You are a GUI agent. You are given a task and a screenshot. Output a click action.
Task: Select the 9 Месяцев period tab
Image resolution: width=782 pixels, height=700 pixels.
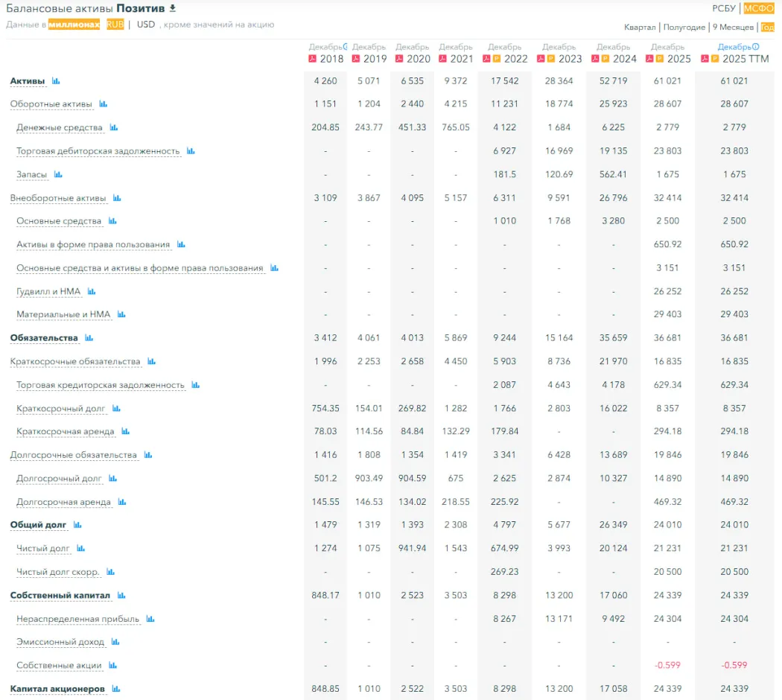tap(733, 28)
